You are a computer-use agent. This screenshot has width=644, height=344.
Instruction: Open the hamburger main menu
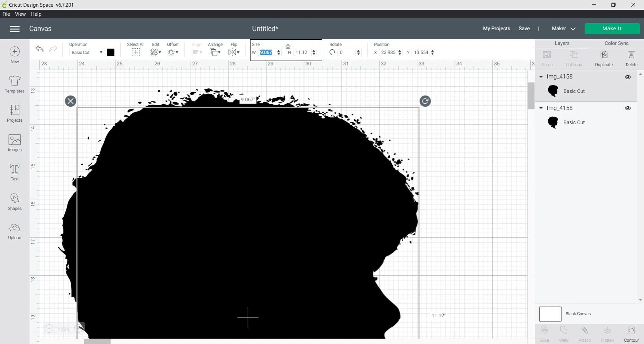click(14, 29)
